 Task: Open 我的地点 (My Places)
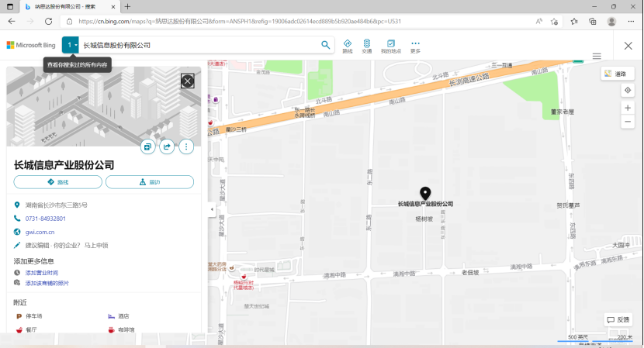(x=391, y=46)
